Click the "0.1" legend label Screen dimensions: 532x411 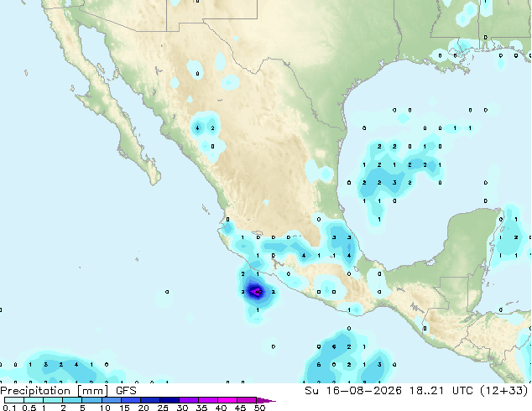9,408
